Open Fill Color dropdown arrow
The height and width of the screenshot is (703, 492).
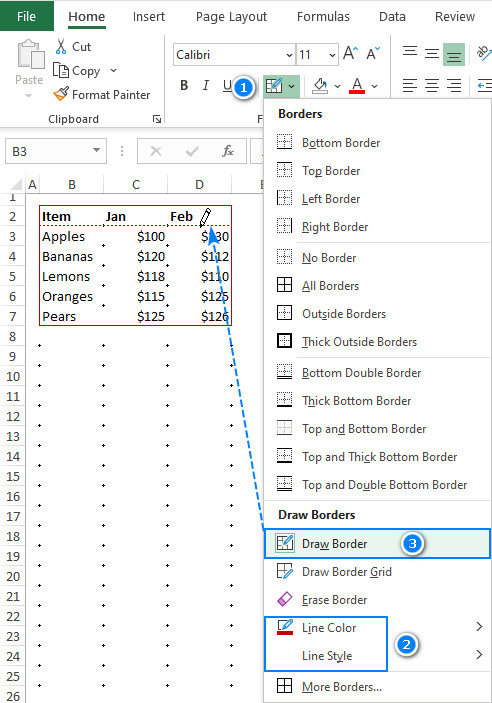pyautogui.click(x=337, y=86)
